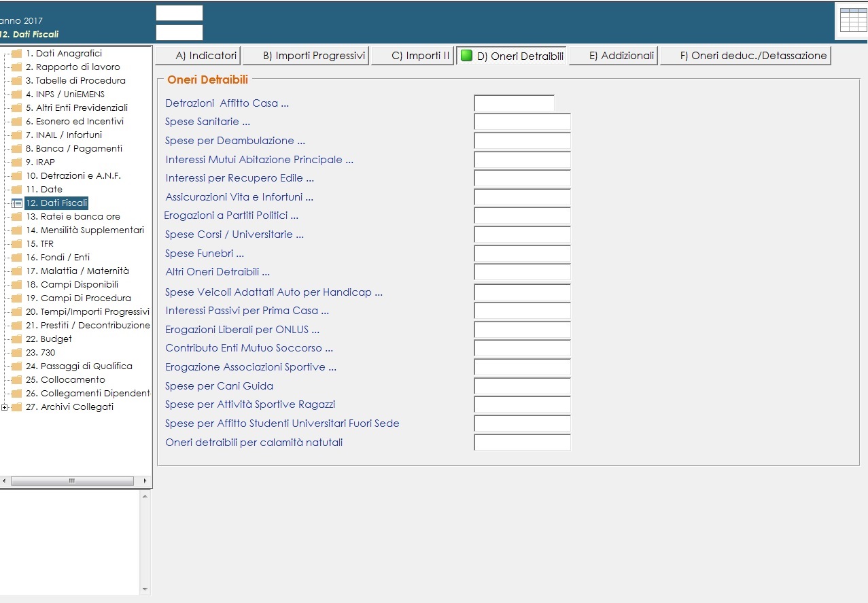Focus the Spese Funebri input field
Screen dimensions: 868x603
[x=522, y=254]
